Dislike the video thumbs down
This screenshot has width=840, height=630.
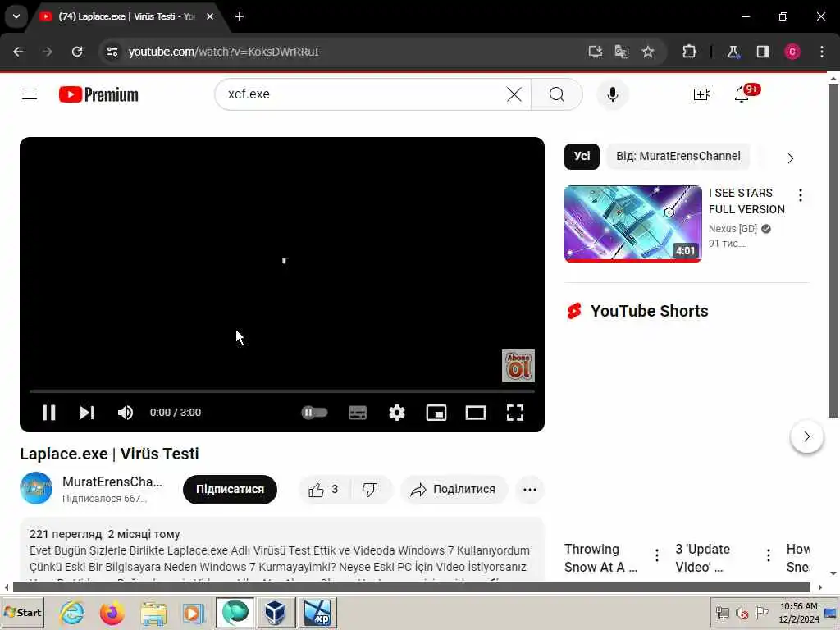(x=370, y=490)
